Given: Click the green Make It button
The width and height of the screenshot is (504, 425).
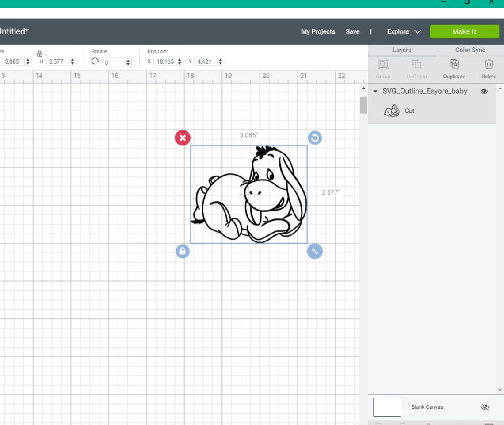Looking at the screenshot, I should point(464,31).
